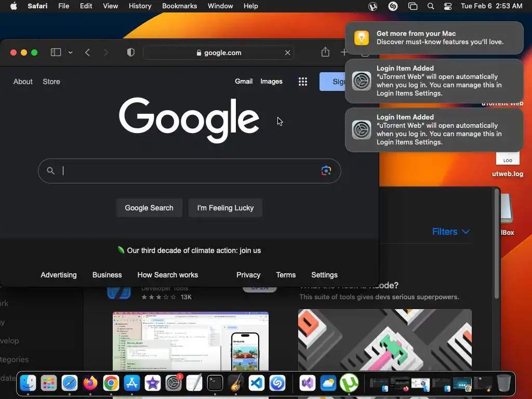This screenshot has height=399, width=532.
Task: Open the Advertising footer link
Action: point(59,275)
